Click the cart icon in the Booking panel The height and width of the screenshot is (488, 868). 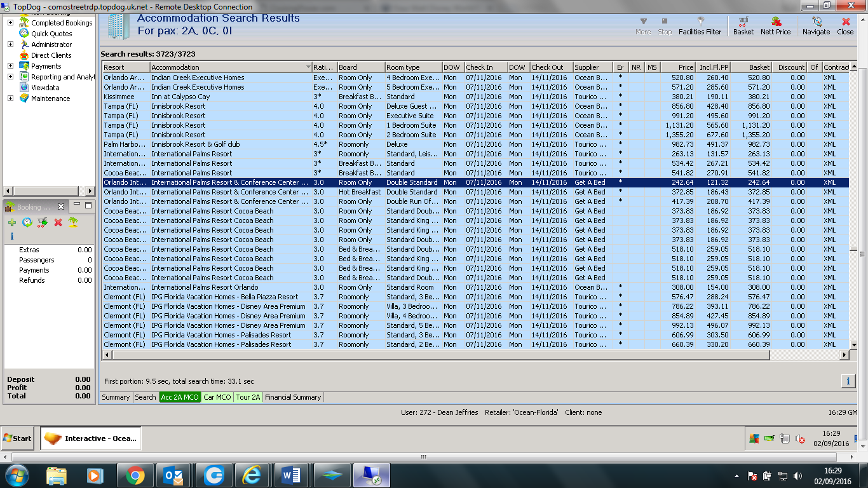point(43,222)
